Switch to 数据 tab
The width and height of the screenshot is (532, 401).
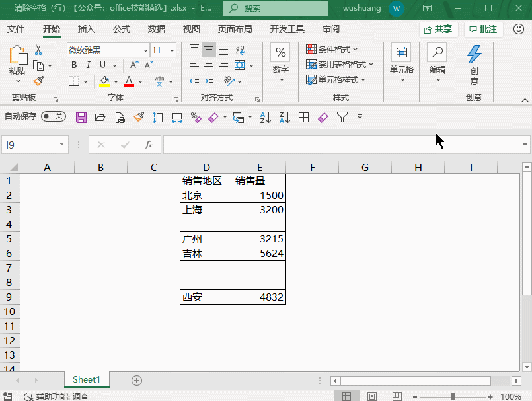tap(157, 29)
